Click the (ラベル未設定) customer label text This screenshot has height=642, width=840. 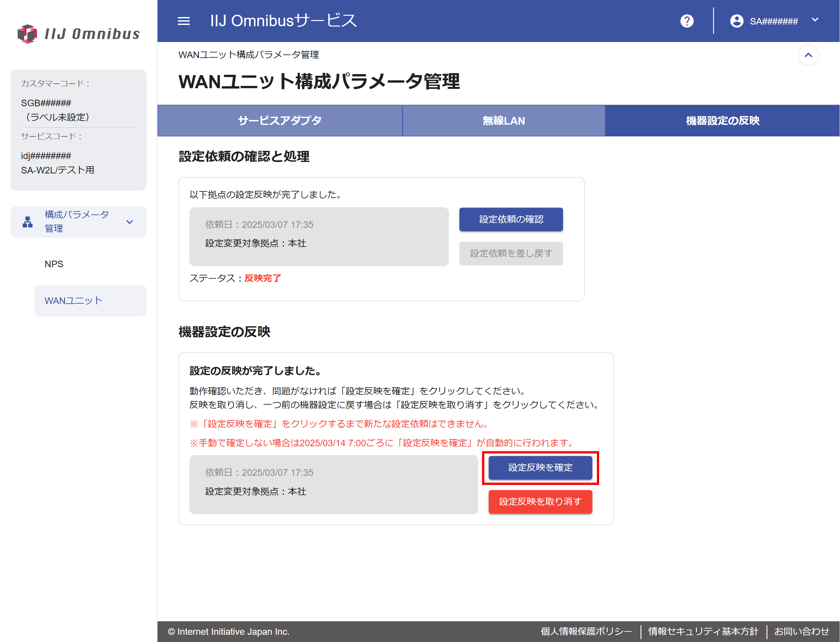(58, 117)
